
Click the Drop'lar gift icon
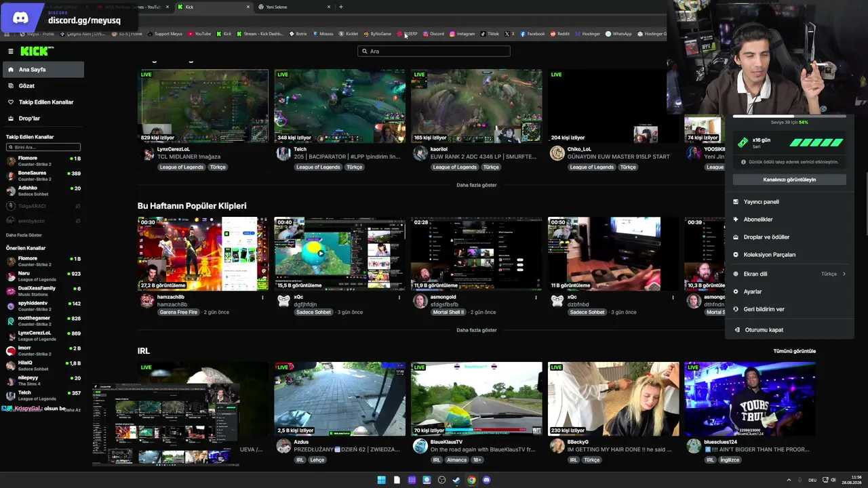[11, 118]
